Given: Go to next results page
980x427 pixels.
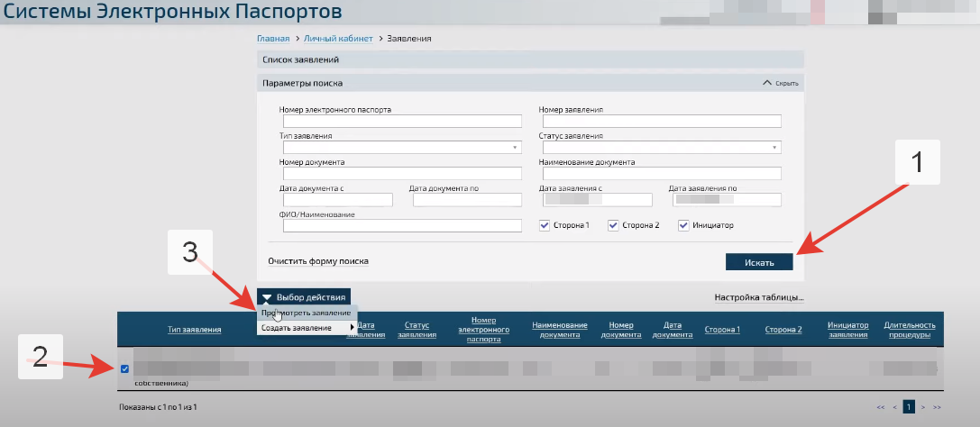Looking at the screenshot, I should point(923,407).
